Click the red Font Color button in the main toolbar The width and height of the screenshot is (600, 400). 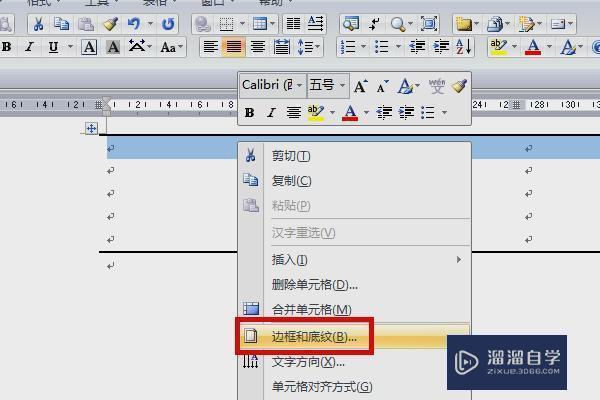(x=533, y=47)
